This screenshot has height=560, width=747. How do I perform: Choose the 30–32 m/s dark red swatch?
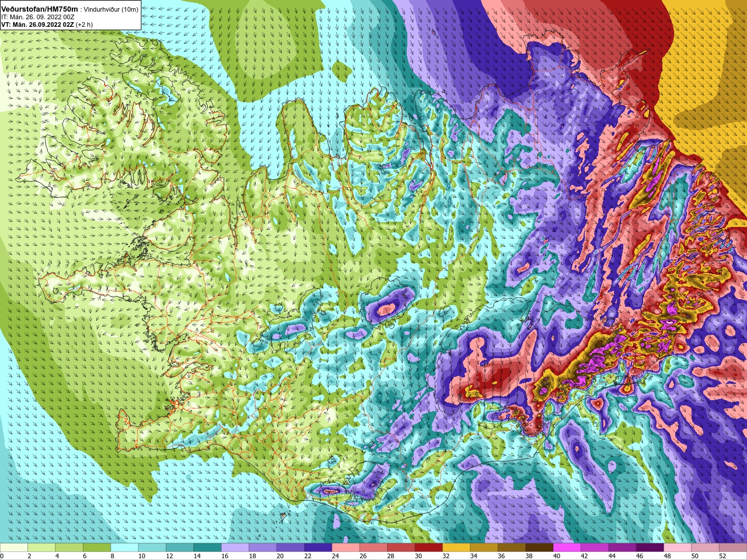point(429,548)
